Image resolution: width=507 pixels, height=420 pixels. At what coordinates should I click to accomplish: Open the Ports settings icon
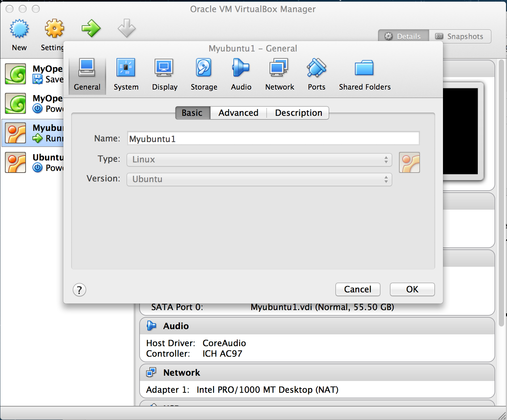(x=316, y=74)
